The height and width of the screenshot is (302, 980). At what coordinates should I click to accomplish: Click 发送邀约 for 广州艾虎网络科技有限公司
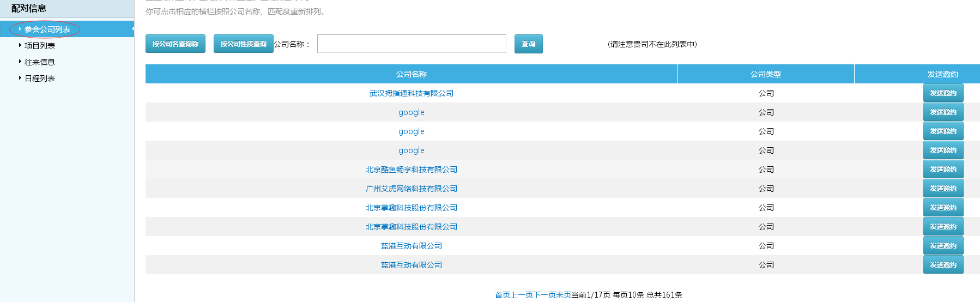(x=943, y=189)
